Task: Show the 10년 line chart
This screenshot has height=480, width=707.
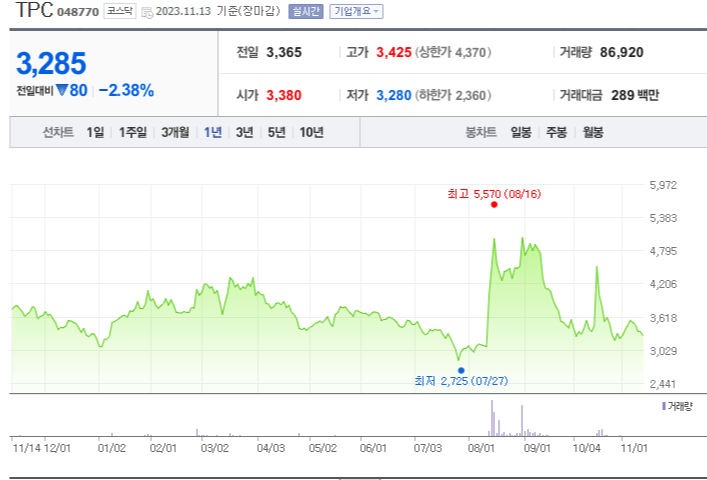Action: point(311,132)
